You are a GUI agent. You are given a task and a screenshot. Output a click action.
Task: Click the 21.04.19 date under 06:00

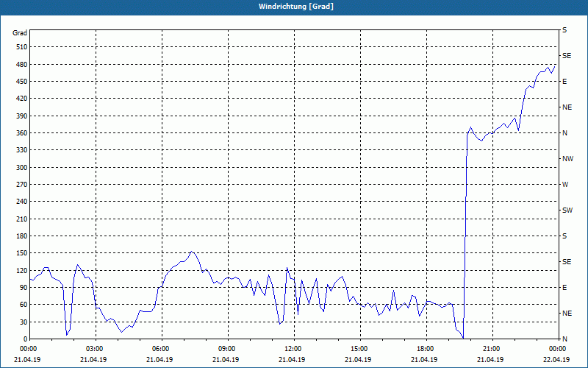[x=159, y=359]
